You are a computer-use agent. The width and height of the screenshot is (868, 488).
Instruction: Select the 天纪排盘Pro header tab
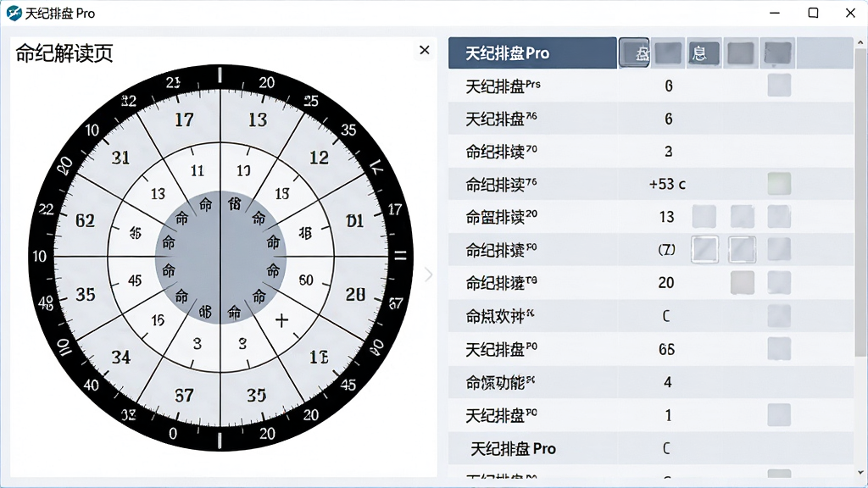(532, 53)
